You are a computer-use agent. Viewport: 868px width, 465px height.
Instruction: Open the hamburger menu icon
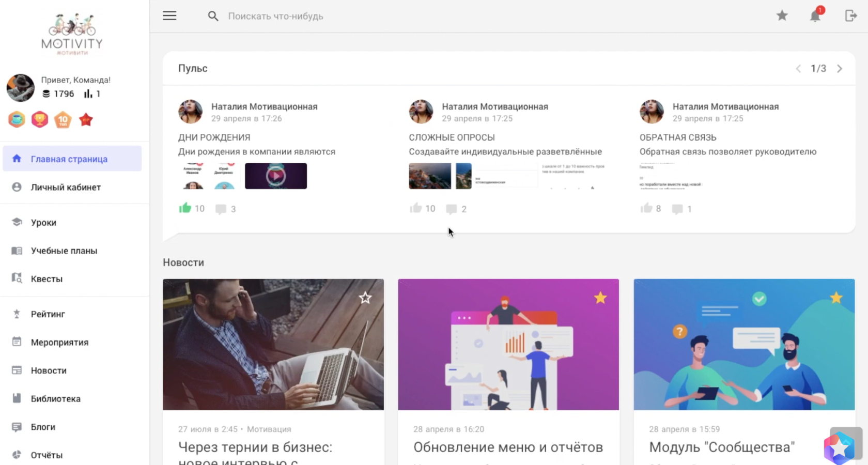click(x=169, y=16)
